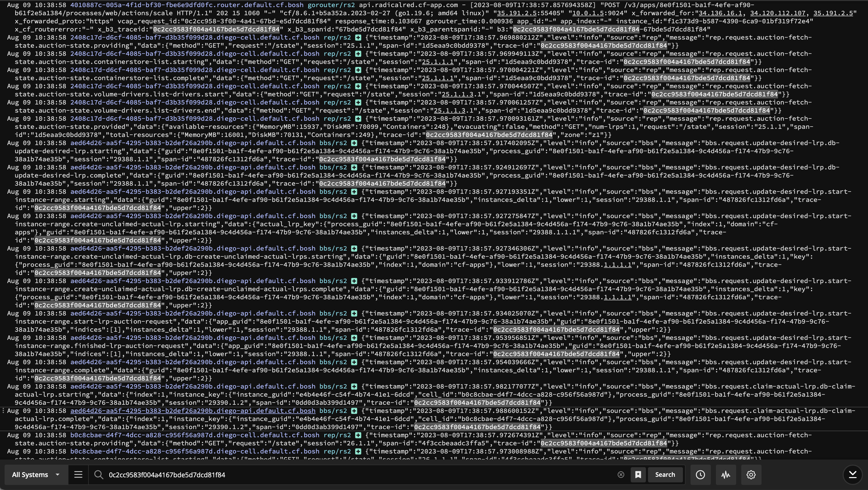
Task: Open the All Systems dropdown
Action: 35,475
